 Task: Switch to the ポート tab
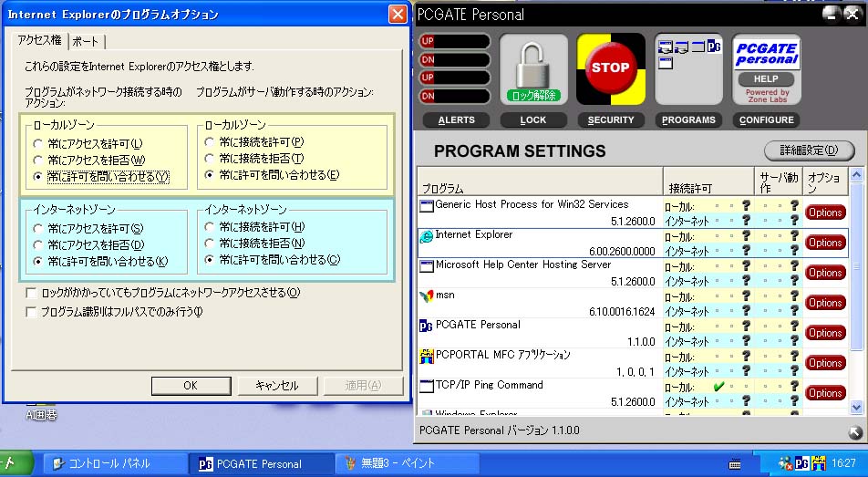pyautogui.click(x=86, y=42)
